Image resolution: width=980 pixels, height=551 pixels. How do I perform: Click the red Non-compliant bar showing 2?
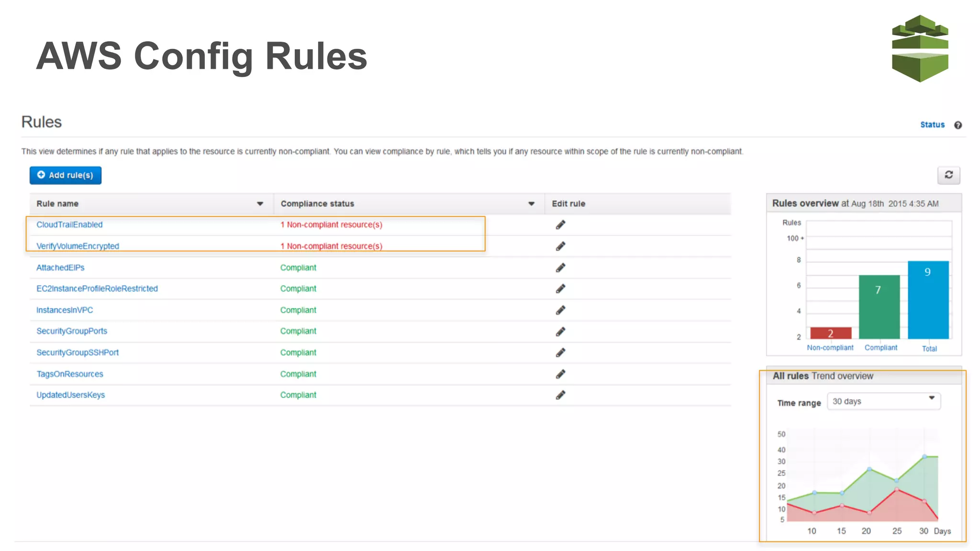pos(831,333)
